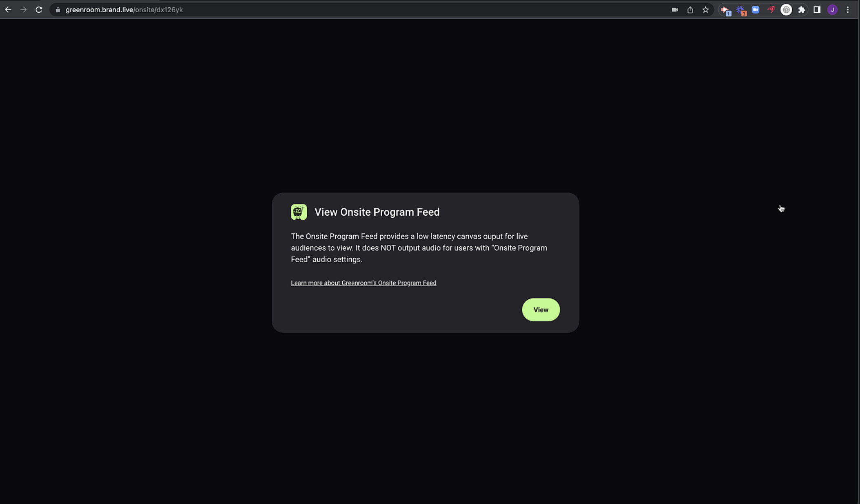Go back to the previous page
Screen dimensions: 860x504
[x=8, y=10]
